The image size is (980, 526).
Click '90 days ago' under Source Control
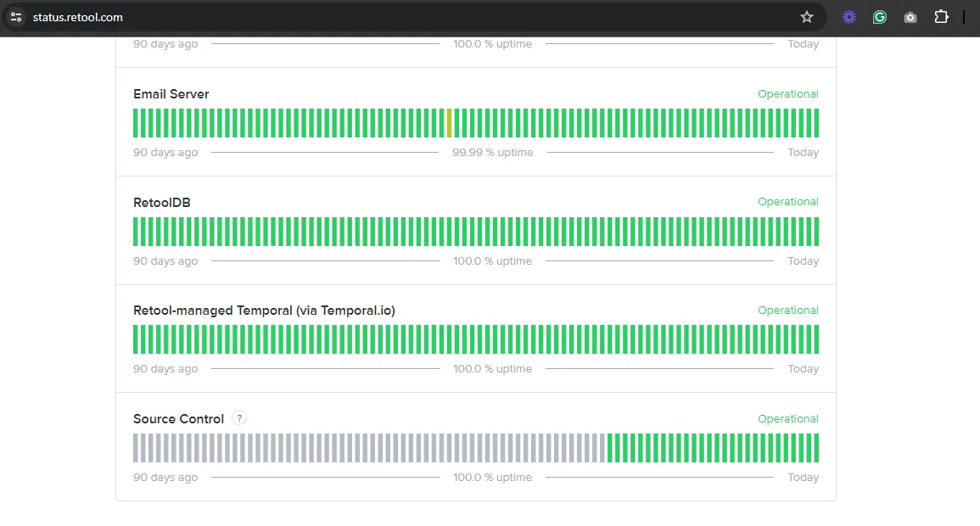[x=165, y=478]
